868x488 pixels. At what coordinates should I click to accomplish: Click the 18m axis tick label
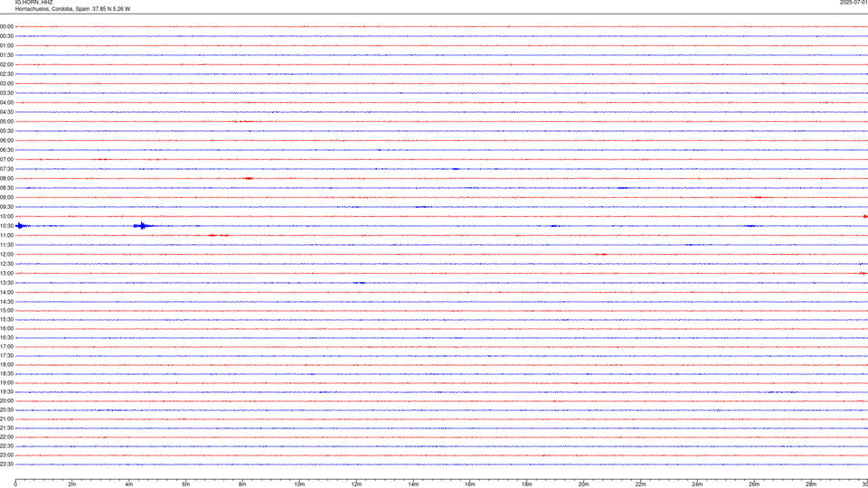527,484
